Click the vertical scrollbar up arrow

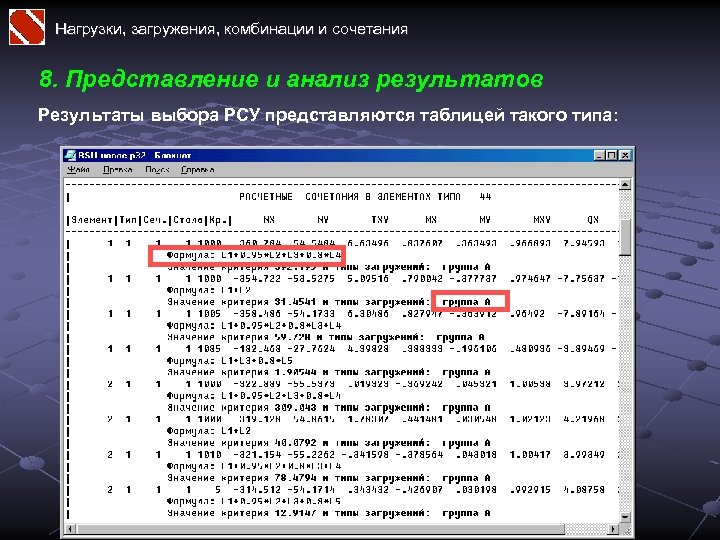(x=624, y=185)
